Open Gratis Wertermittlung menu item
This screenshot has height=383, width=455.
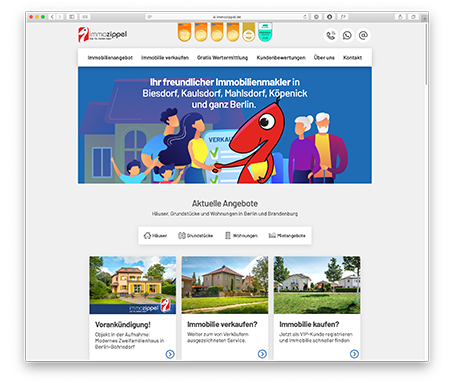(222, 58)
